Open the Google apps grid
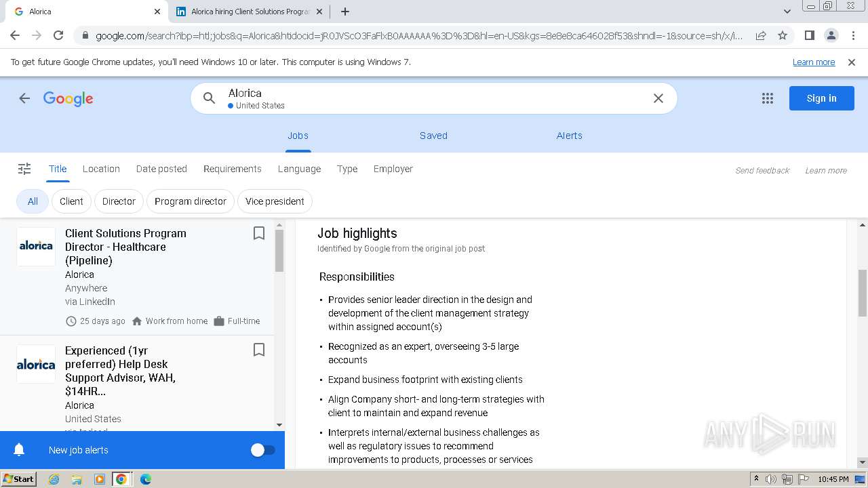Viewport: 868px width, 488px height. point(768,98)
